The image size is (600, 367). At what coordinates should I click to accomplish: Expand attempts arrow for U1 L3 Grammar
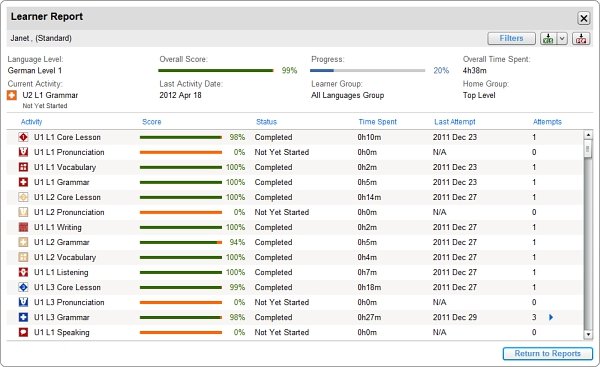pos(551,317)
